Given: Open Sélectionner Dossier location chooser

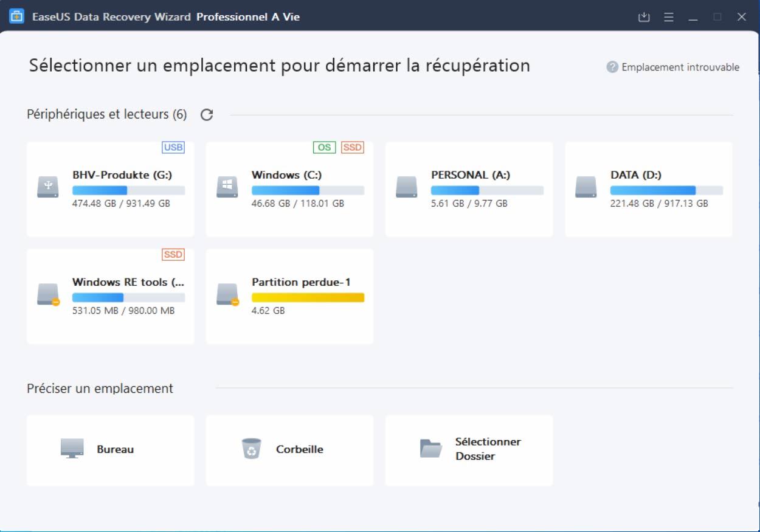Looking at the screenshot, I should (x=469, y=451).
